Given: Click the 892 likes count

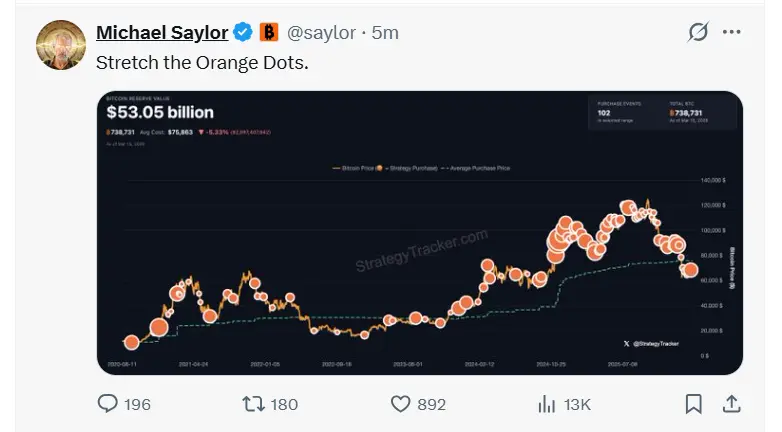Looking at the screenshot, I should pos(431,404).
